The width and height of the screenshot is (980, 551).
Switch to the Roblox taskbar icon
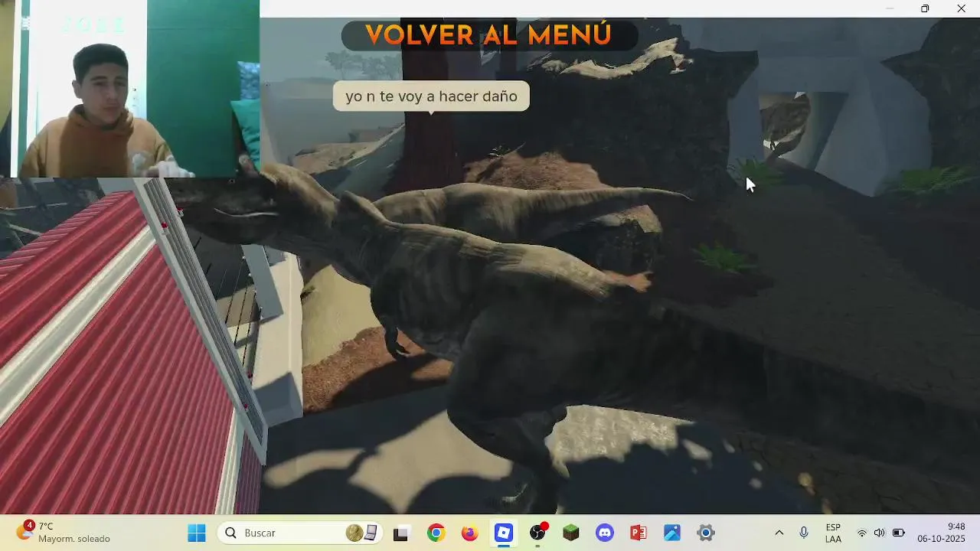pos(503,533)
